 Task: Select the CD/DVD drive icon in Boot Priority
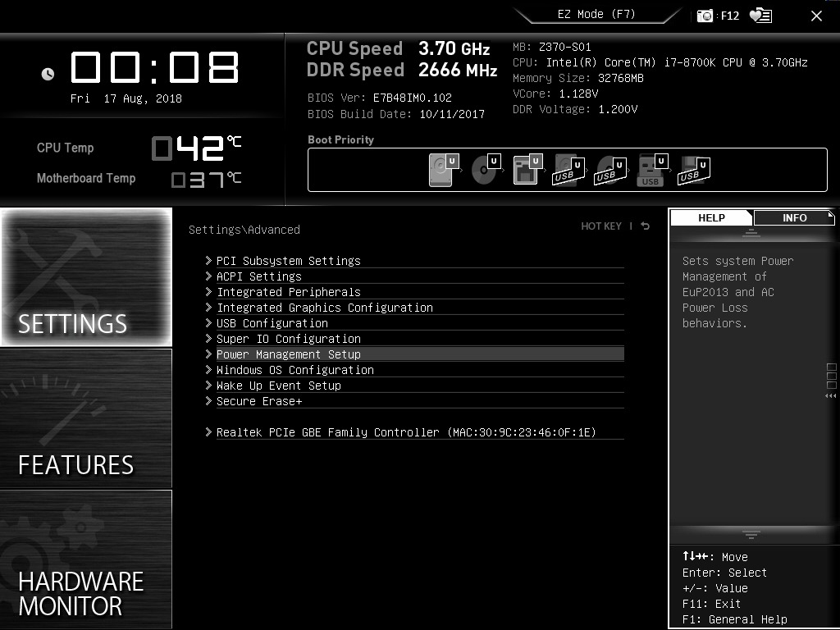pyautogui.click(x=482, y=169)
